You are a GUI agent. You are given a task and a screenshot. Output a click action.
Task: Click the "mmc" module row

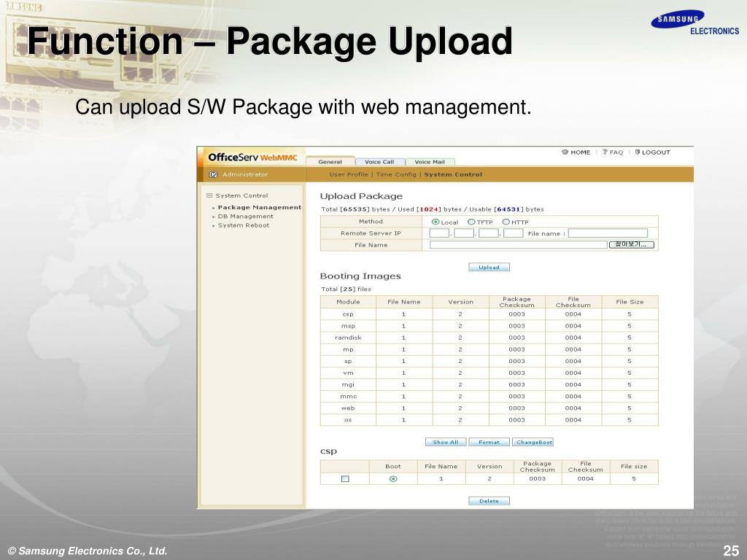[x=489, y=397]
